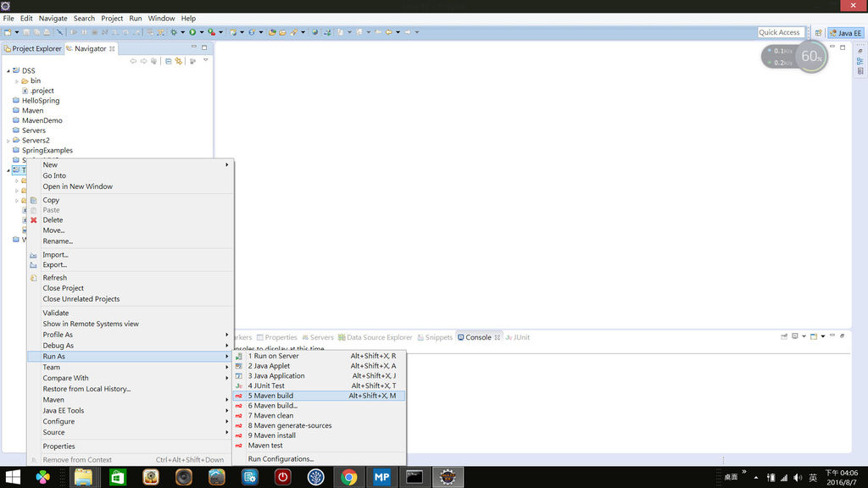The image size is (868, 488).
Task: Select the .project file under DSS
Action: [42, 91]
